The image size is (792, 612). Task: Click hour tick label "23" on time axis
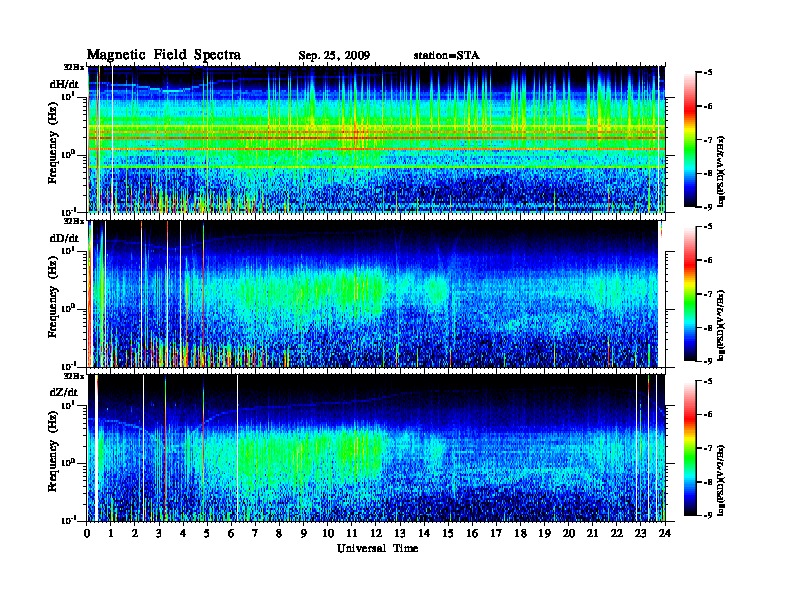click(641, 533)
